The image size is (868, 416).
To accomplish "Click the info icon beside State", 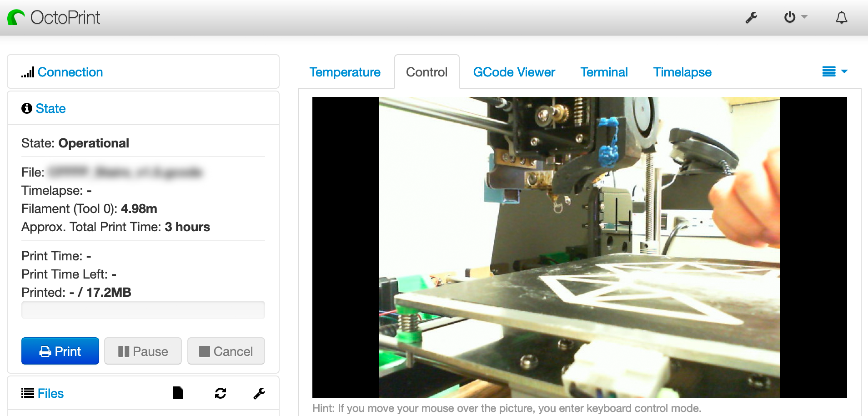I will (26, 108).
